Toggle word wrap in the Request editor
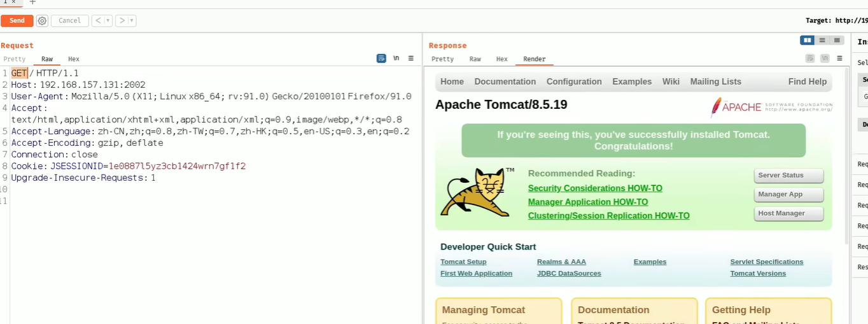 point(381,59)
